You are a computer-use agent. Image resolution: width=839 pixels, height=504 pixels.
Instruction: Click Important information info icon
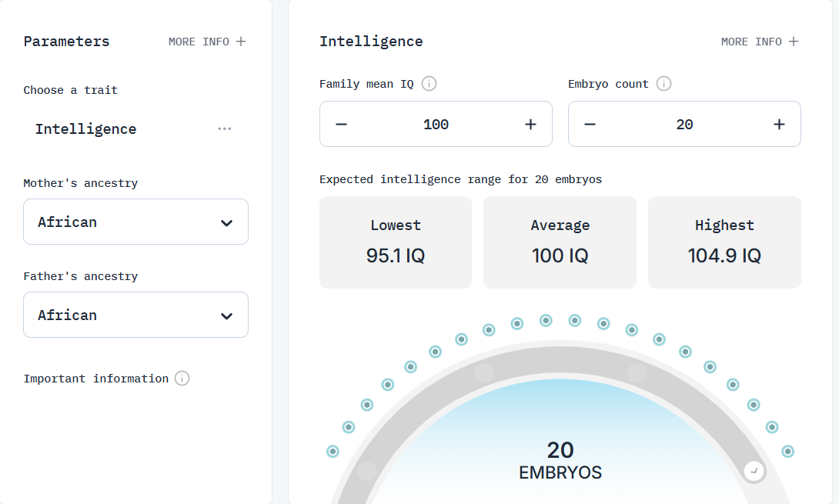(182, 379)
